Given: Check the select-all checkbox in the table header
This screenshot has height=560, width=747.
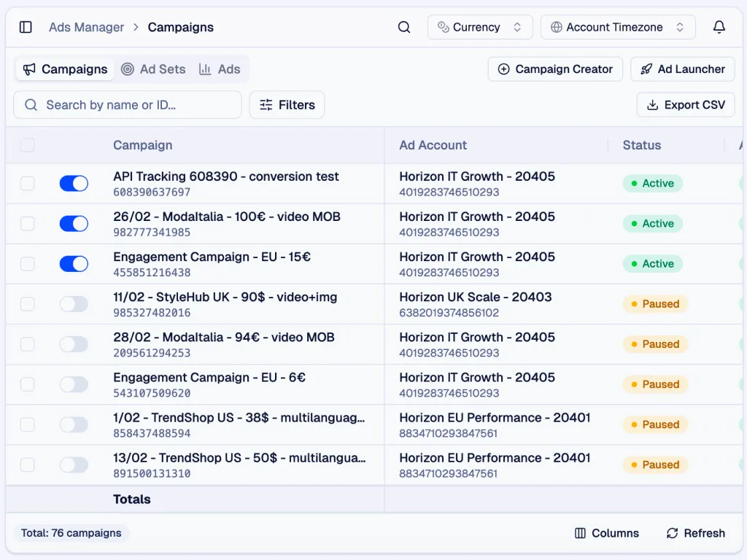Looking at the screenshot, I should pos(27,145).
